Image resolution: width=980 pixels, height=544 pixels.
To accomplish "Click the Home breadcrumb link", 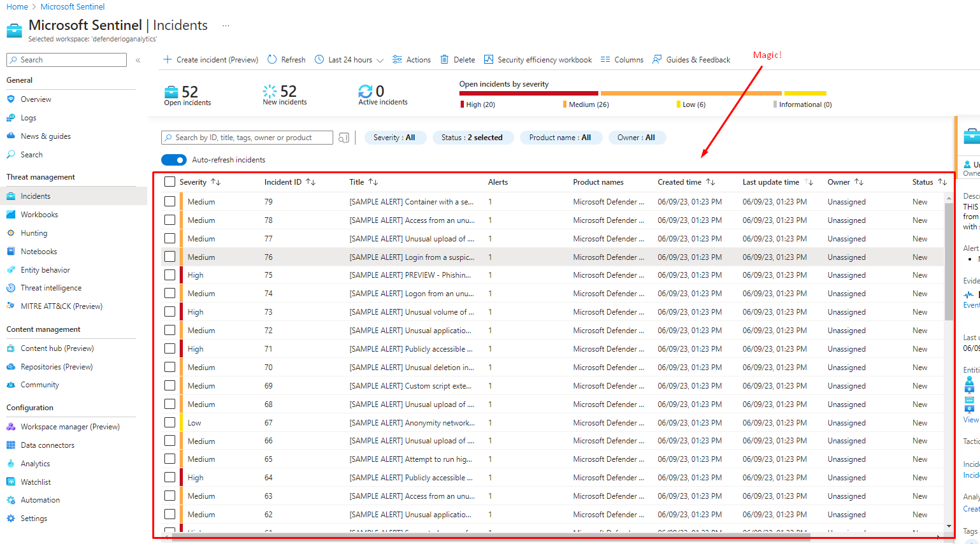I will coord(17,6).
